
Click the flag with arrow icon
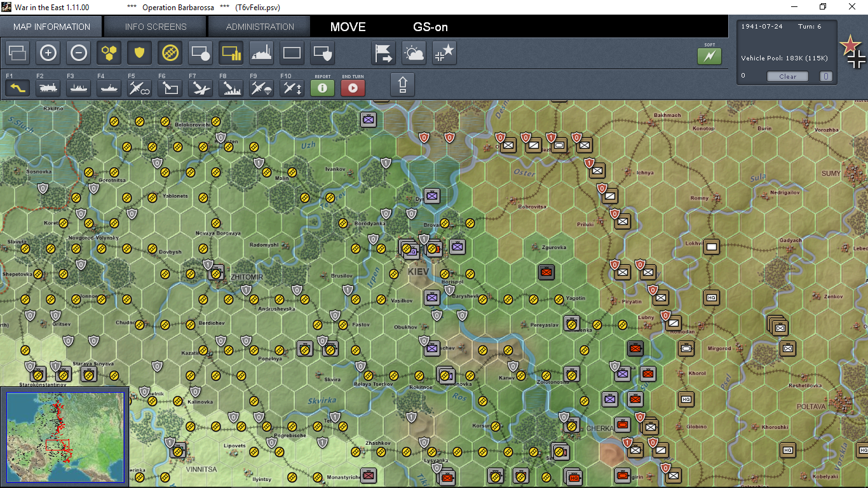383,53
